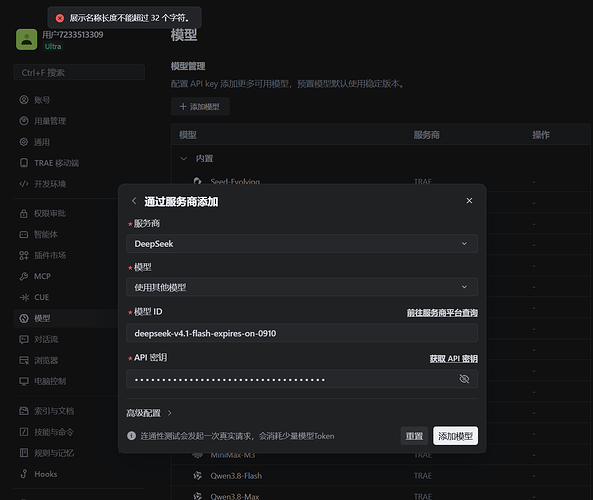Open 前往服务商平台查询 link
The width and height of the screenshot is (593, 500).
(442, 313)
